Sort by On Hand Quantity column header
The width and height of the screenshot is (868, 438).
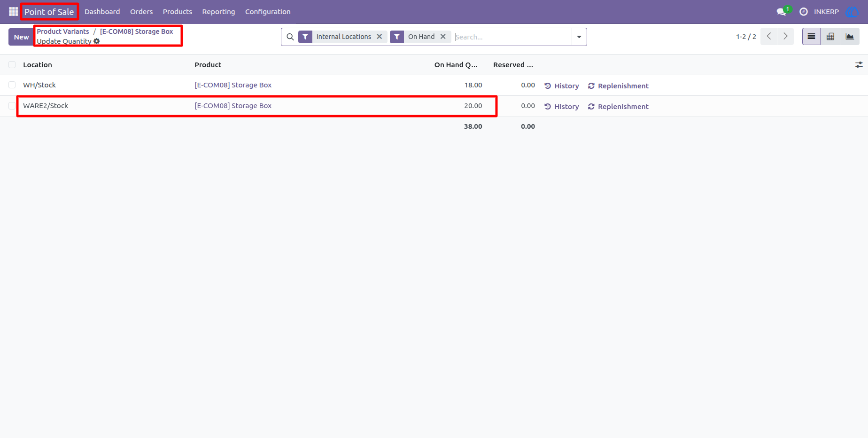pos(456,65)
